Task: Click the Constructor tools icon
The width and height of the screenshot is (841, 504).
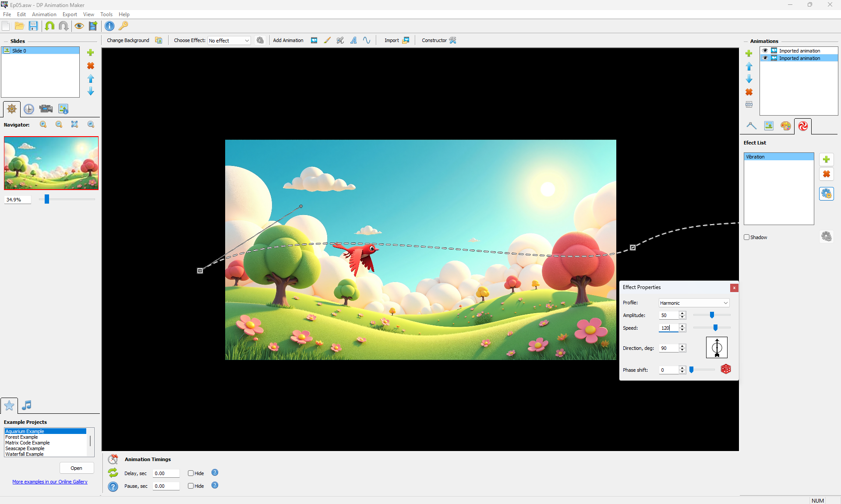Action: pos(452,40)
